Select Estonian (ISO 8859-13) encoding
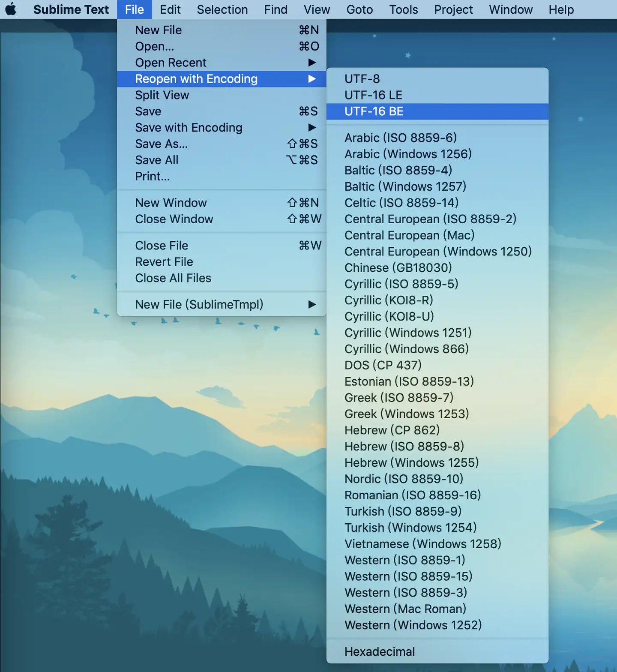The height and width of the screenshot is (672, 617). point(437,381)
